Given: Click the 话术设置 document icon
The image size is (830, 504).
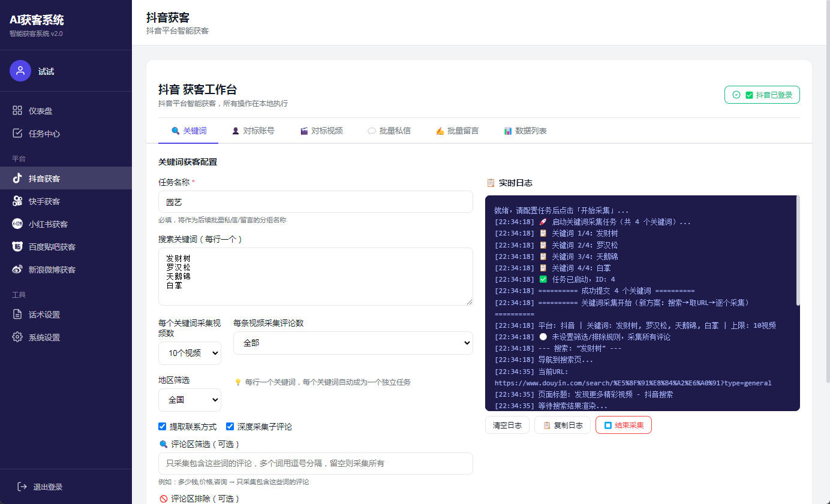Looking at the screenshot, I should coord(17,315).
